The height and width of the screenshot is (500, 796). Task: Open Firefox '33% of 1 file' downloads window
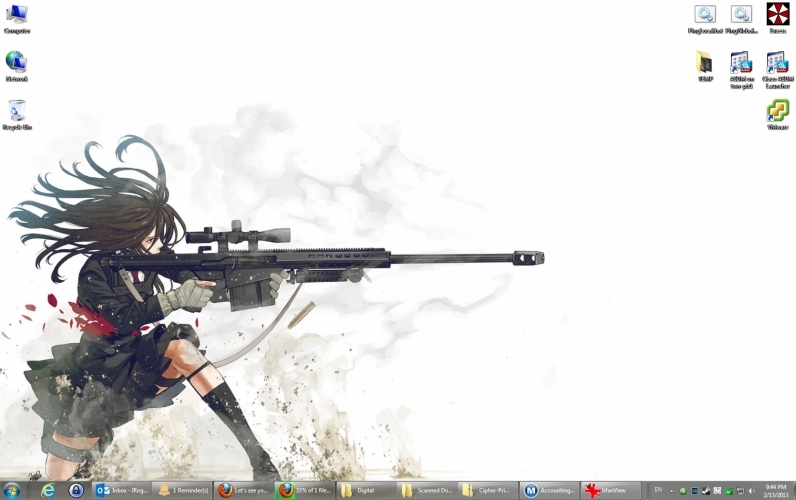pos(305,490)
